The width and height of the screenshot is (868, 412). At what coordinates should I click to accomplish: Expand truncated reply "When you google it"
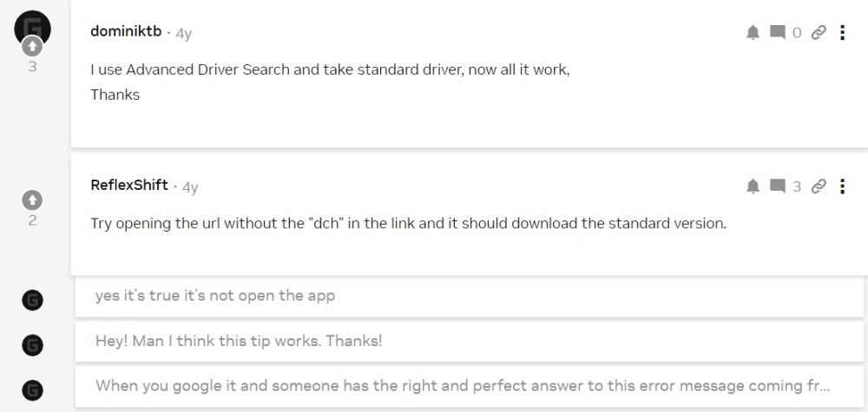[462, 386]
